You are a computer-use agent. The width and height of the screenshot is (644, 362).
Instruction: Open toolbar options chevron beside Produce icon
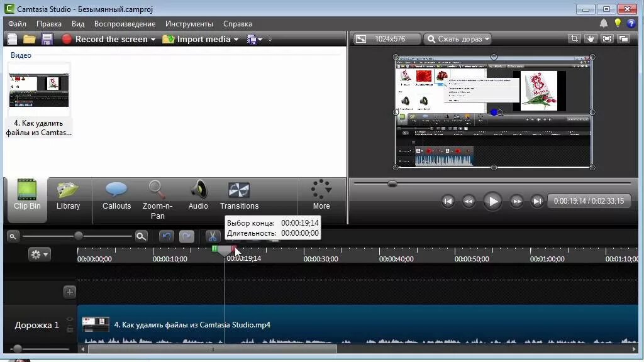coord(270,40)
